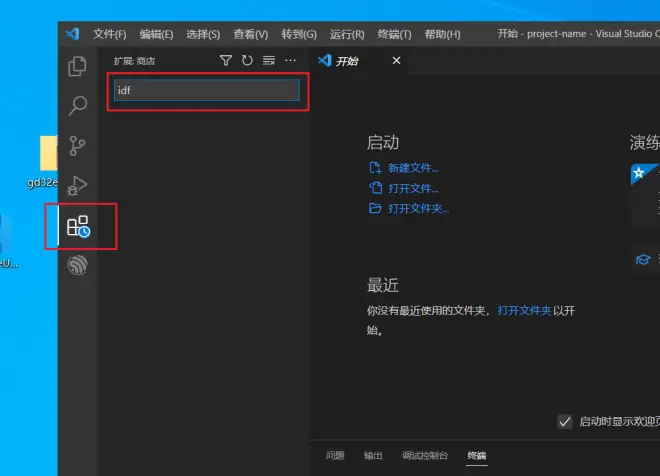Screen dimensions: 660x476
Task: Select the gd32e desktop folder icon
Action: point(48,153)
